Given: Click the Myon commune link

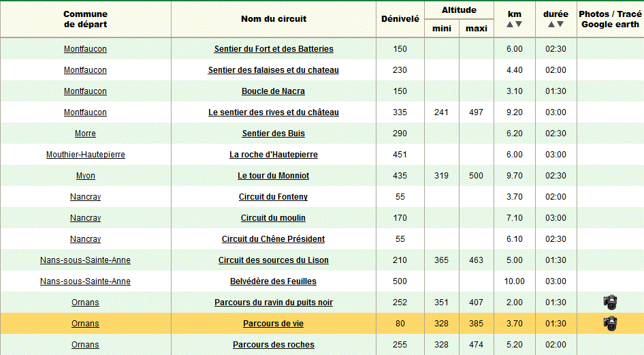Looking at the screenshot, I should point(85,176).
